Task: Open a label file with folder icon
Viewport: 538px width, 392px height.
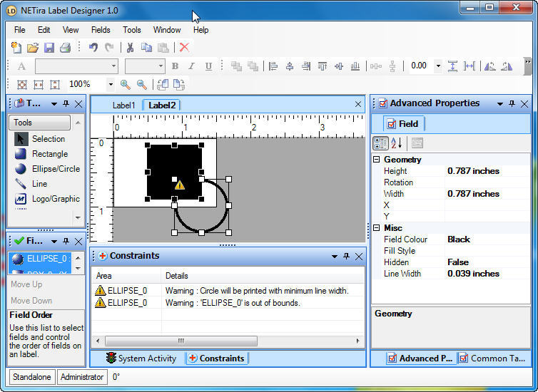Action: pos(33,48)
